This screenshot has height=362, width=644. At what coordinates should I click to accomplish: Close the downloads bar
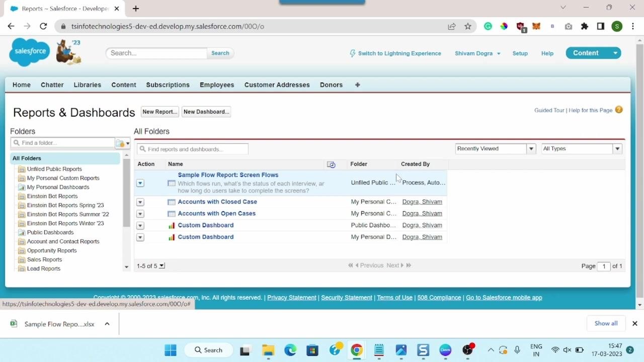click(635, 323)
